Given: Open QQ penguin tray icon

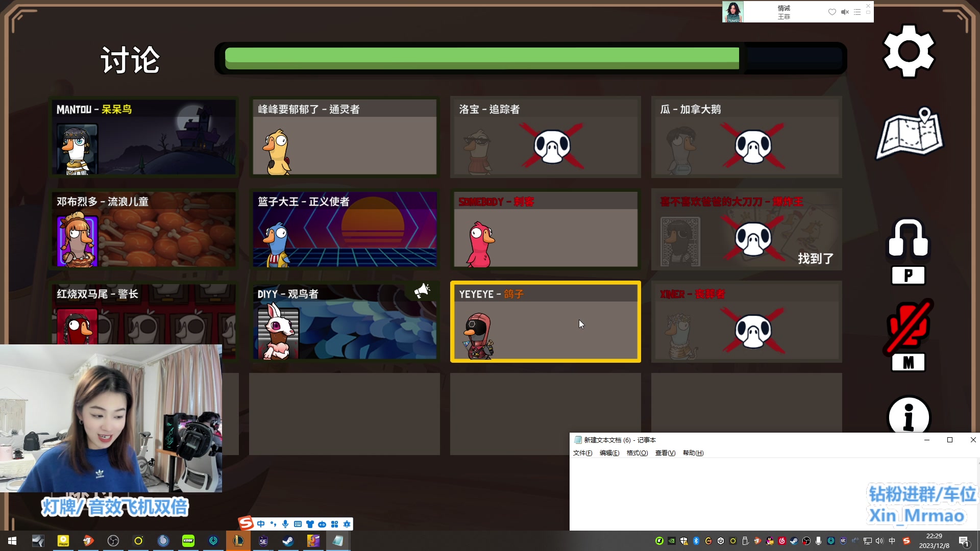Looking at the screenshot, I should tap(770, 541).
